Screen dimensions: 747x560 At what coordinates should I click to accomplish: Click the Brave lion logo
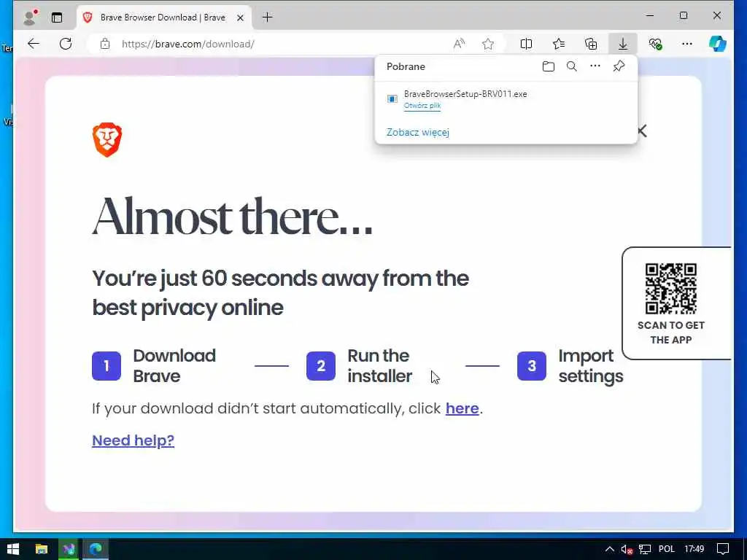coord(107,139)
